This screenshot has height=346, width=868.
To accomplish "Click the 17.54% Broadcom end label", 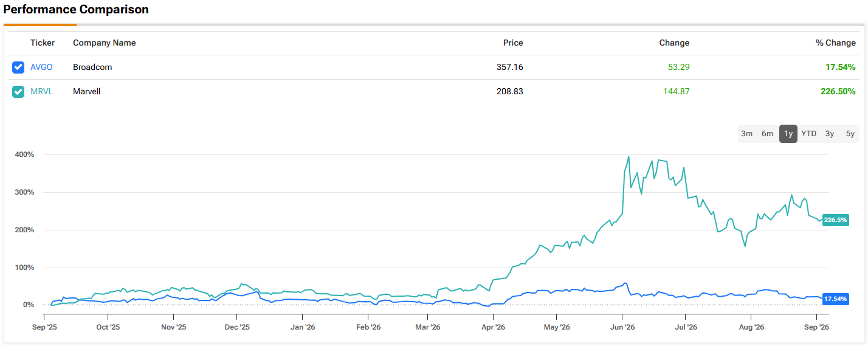I will click(835, 299).
